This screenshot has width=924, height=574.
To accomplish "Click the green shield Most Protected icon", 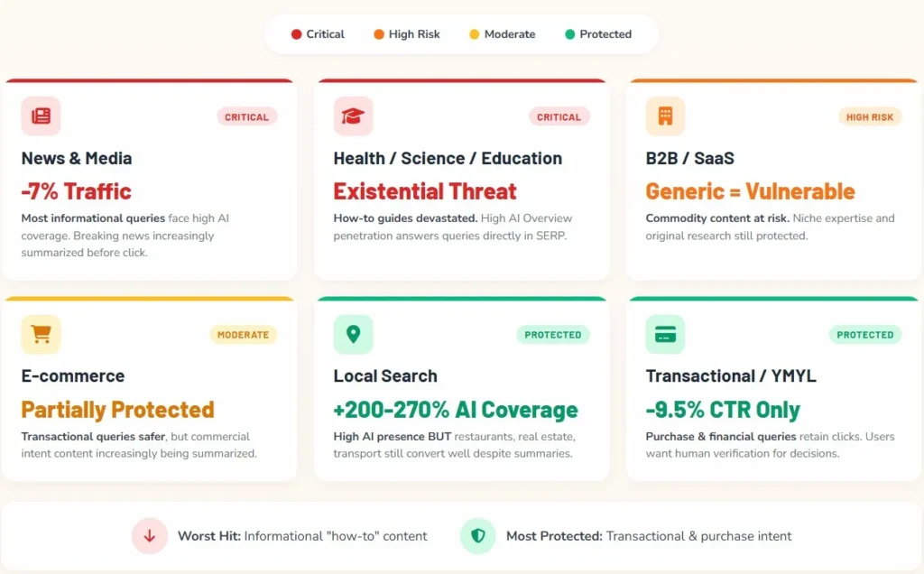I will click(478, 536).
